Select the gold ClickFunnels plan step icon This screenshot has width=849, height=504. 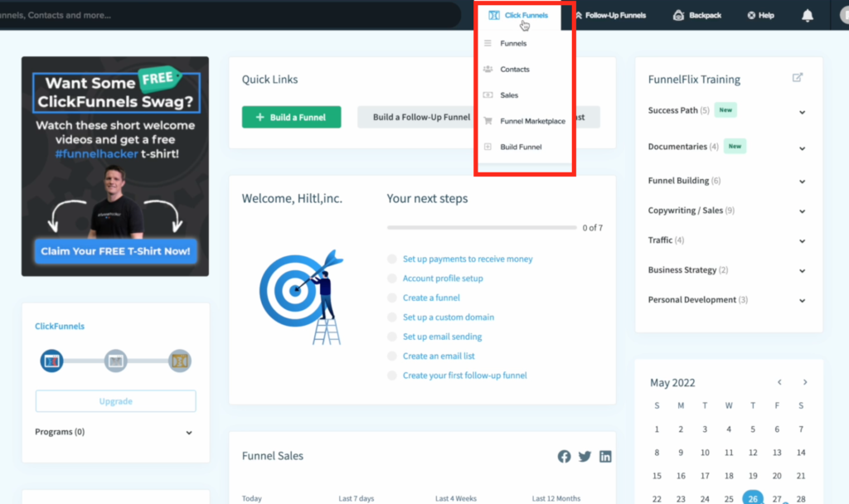pyautogui.click(x=180, y=361)
